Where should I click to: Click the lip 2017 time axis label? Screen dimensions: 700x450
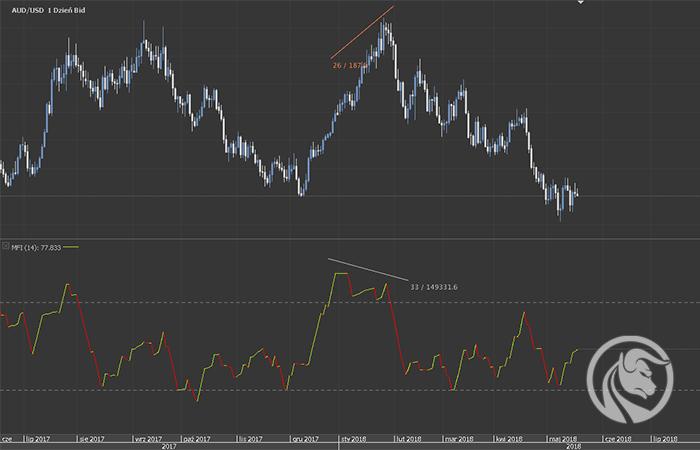pyautogui.click(x=39, y=439)
